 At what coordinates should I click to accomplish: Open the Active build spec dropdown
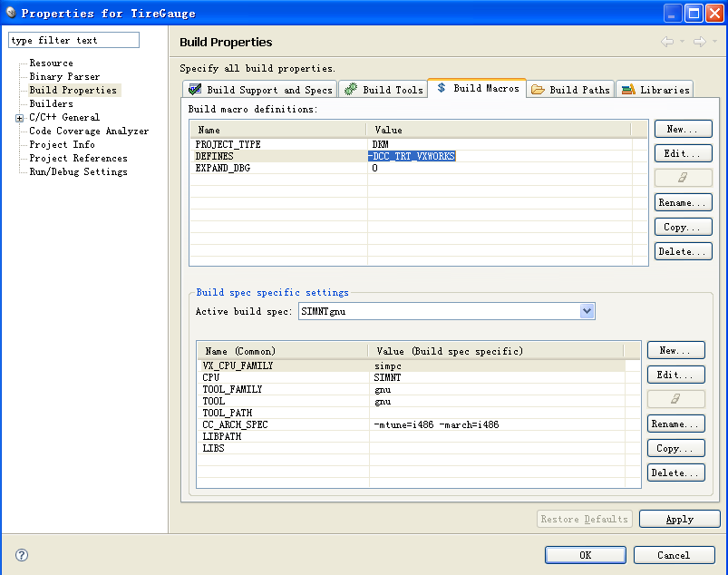(x=587, y=311)
